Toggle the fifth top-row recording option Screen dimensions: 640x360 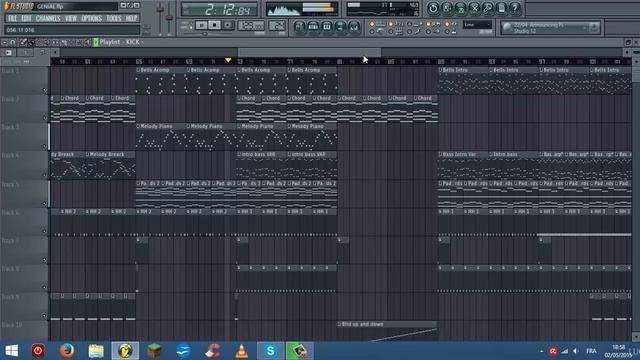(447, 24)
